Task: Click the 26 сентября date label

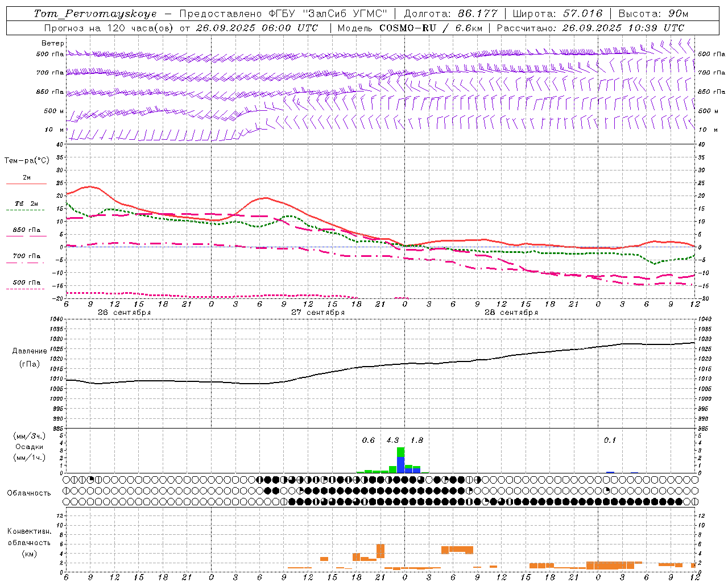Action: pyautogui.click(x=124, y=313)
